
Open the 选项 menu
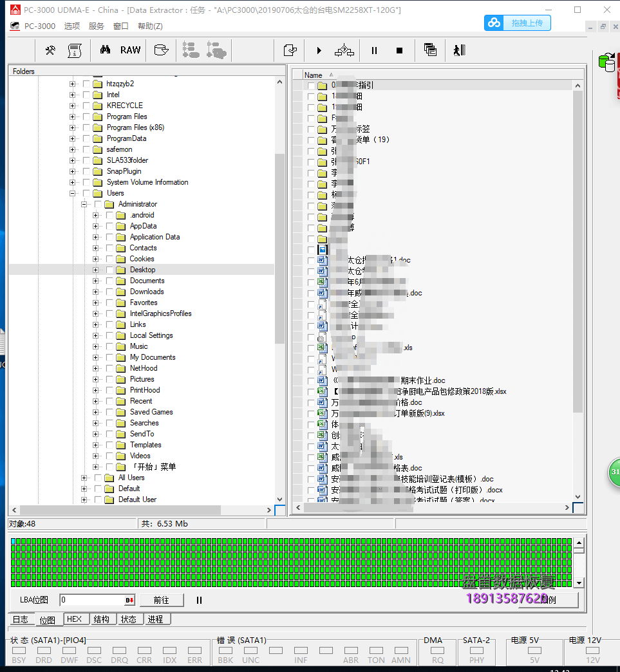pos(72,26)
